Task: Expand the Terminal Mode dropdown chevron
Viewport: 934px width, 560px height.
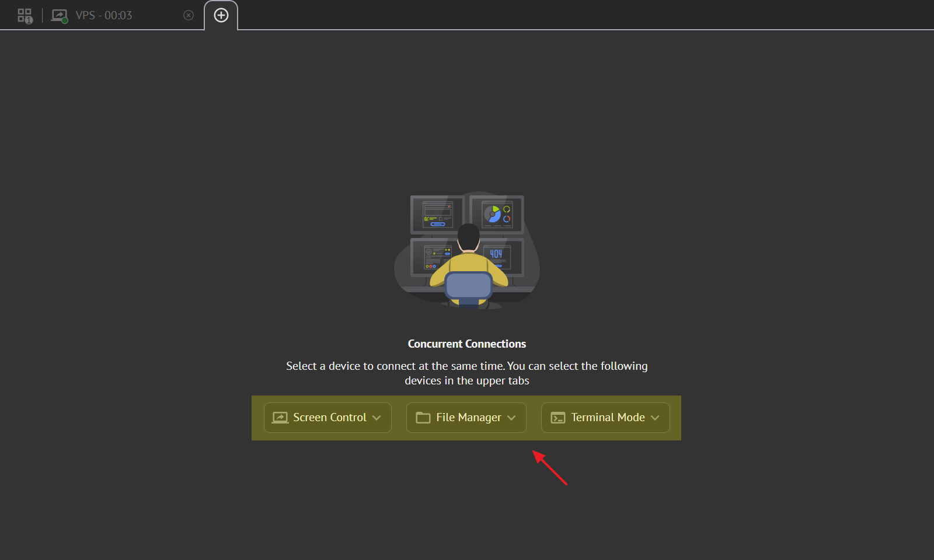Action: coord(655,418)
